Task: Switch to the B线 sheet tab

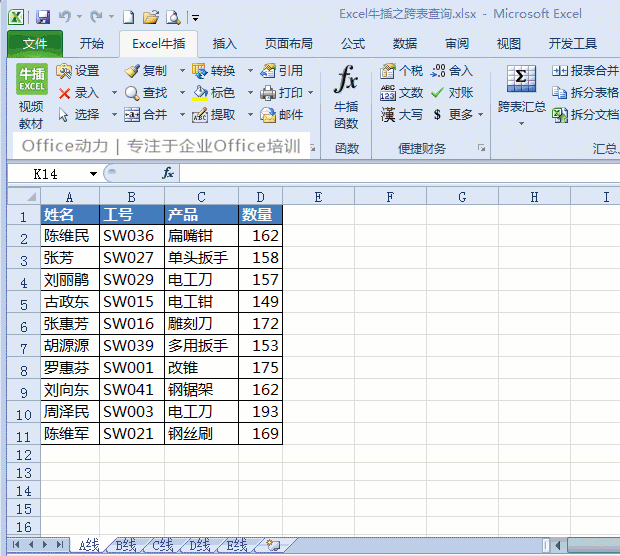Action: point(126,545)
